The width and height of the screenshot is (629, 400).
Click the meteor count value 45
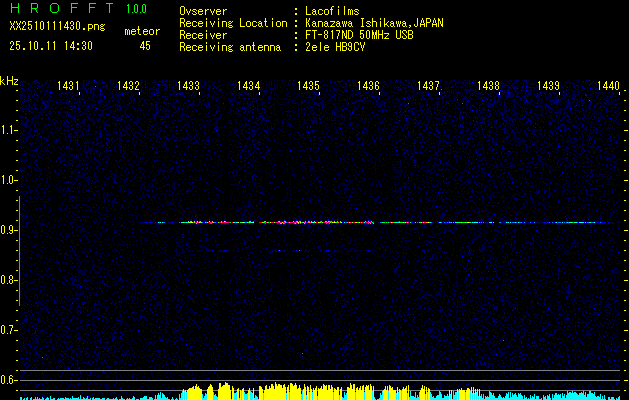pyautogui.click(x=145, y=46)
